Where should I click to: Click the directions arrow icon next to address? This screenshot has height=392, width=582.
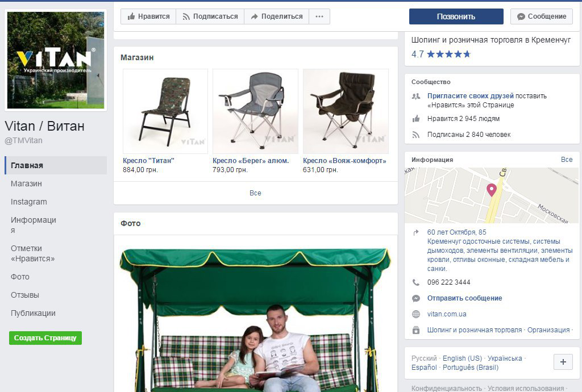[416, 232]
